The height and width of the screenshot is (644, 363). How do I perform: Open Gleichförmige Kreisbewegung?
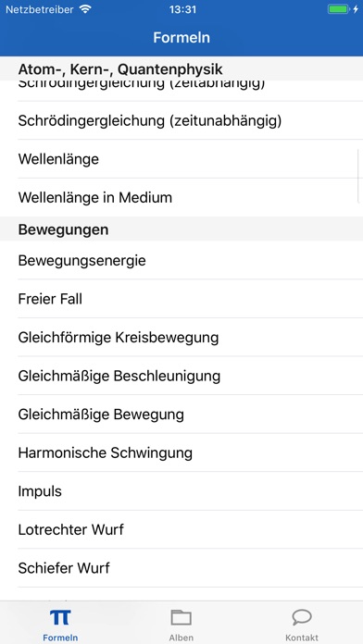coord(181,337)
